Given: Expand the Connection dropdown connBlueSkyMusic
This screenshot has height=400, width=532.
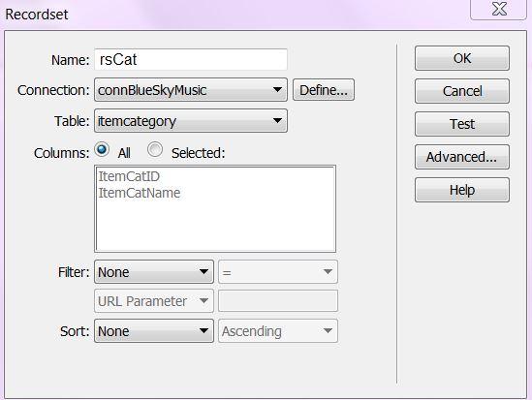Looking at the screenshot, I should (x=191, y=90).
